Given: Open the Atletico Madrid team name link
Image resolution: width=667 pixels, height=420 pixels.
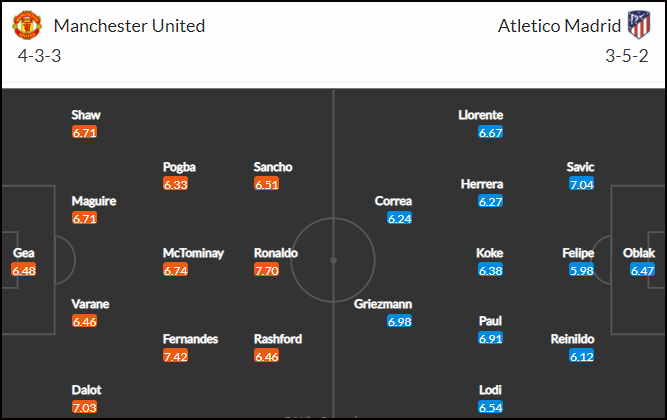Looking at the screenshot, I should (x=559, y=26).
